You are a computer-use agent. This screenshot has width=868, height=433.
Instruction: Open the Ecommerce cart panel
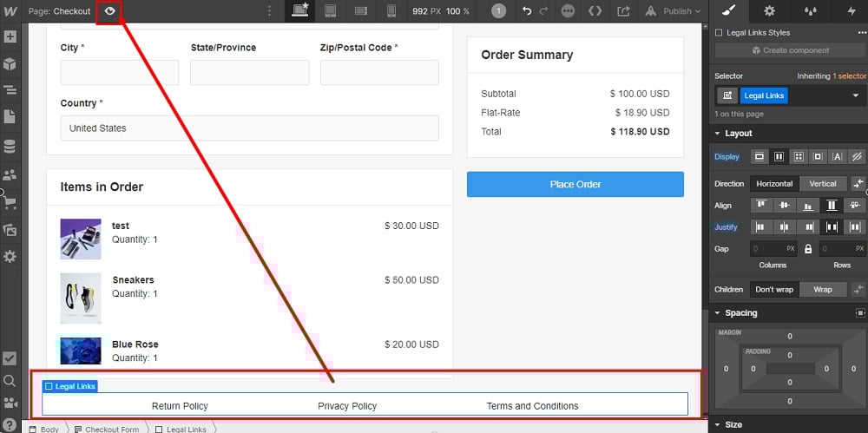pos(10,203)
